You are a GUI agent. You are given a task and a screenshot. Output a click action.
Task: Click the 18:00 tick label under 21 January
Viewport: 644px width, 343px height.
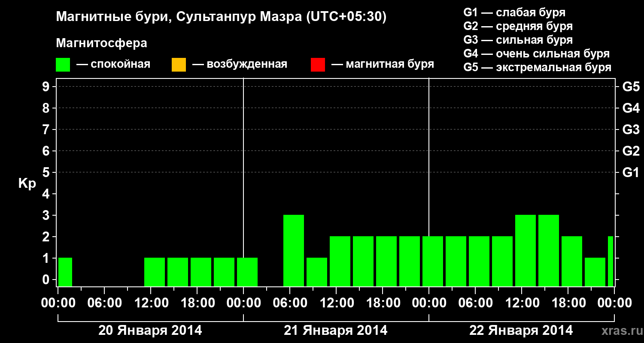click(383, 303)
